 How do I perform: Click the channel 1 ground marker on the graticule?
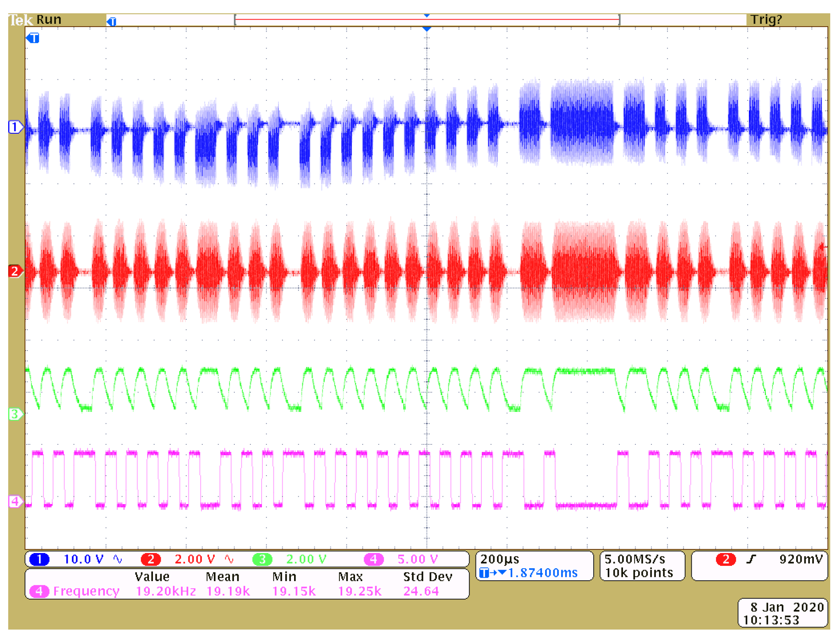[x=15, y=127]
